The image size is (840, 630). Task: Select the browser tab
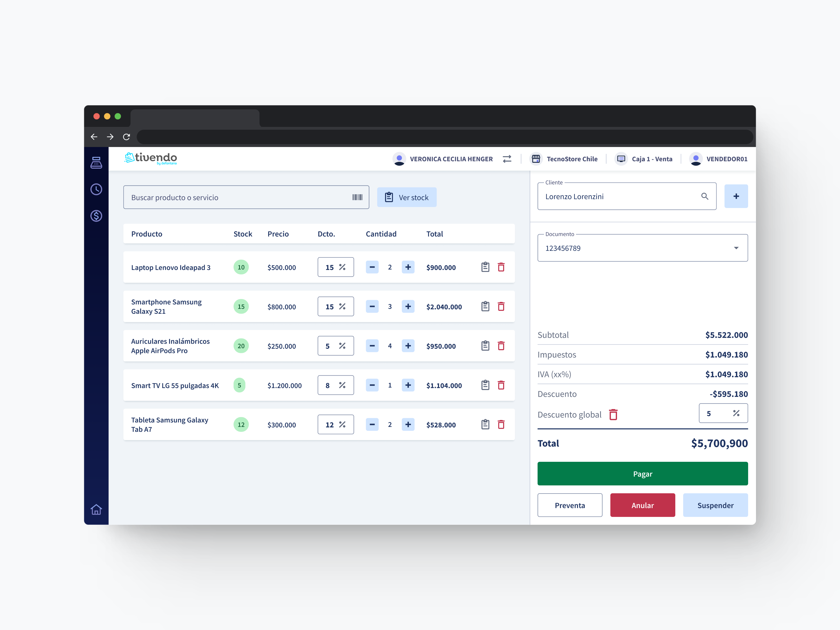[x=195, y=118]
